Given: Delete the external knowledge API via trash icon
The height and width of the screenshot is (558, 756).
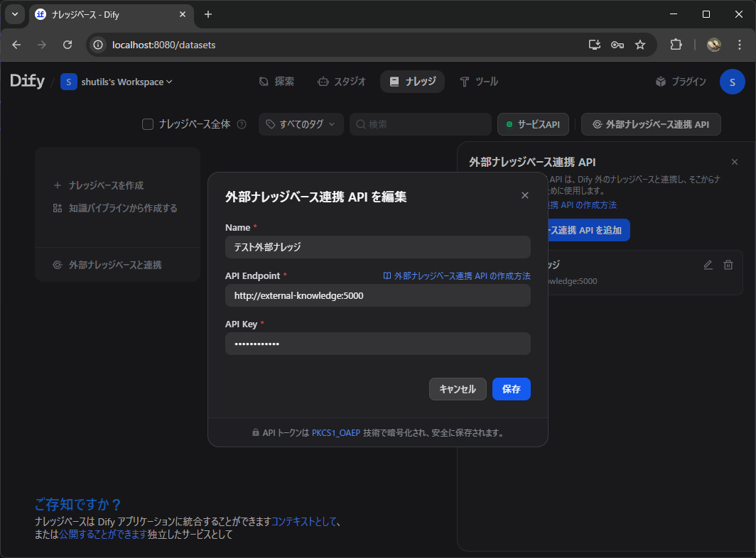Looking at the screenshot, I should (x=728, y=264).
